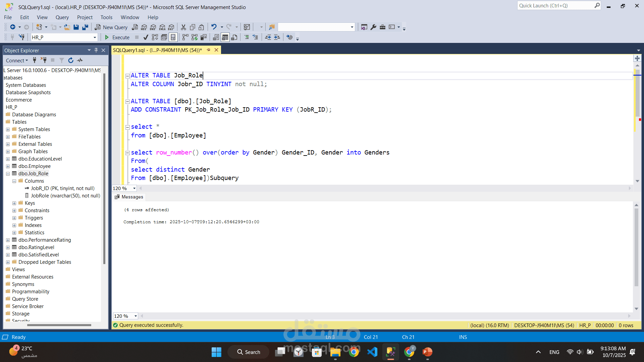Expand the Keys folder node
Screen dimensions: 644x362
point(14,203)
